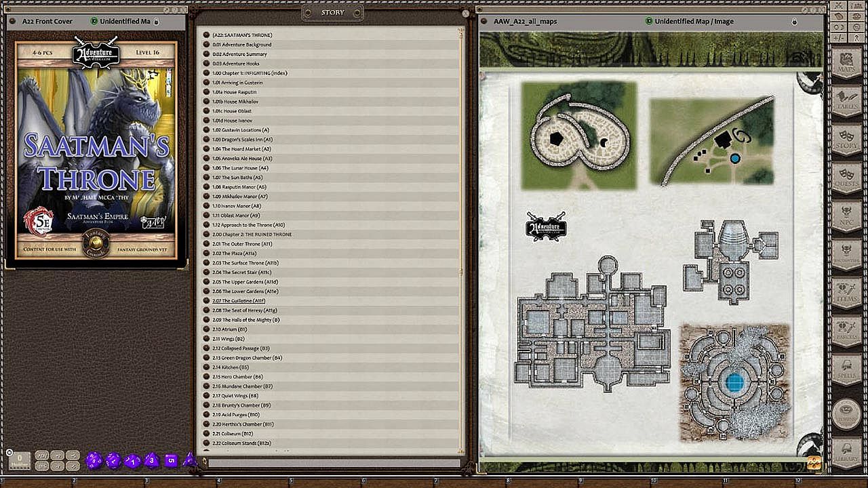This screenshot has height=488, width=868.
Task: Pick the purple d4 die
Action: pos(190,460)
